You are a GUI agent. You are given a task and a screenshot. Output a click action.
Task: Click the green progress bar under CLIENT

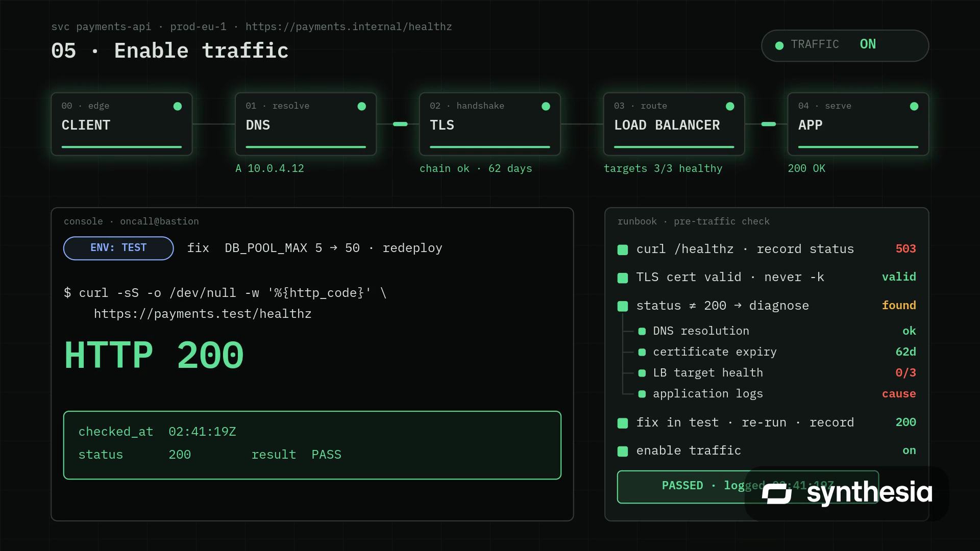tap(121, 147)
